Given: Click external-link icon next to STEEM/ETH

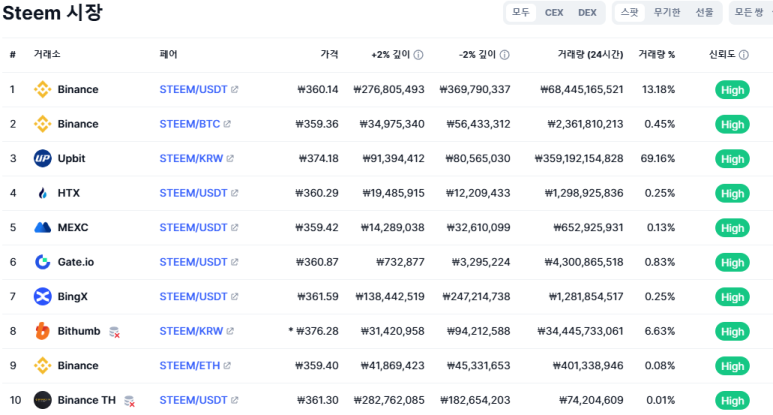Looking at the screenshot, I should click(x=227, y=365).
